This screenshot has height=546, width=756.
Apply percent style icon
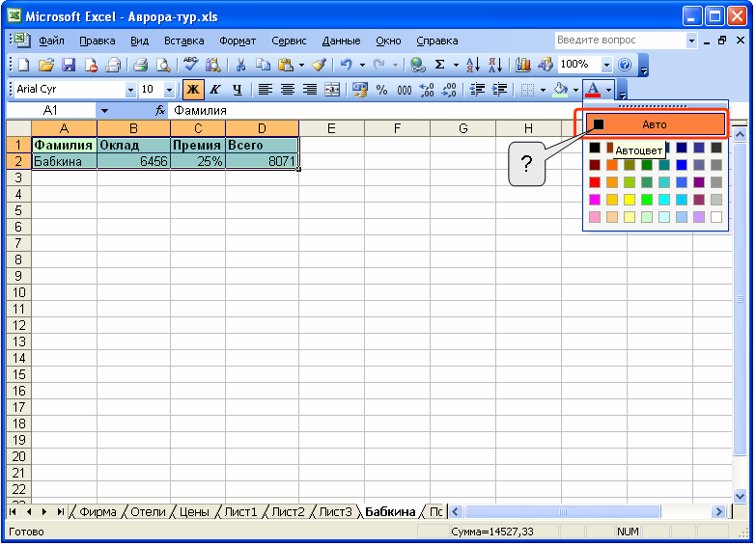click(381, 90)
